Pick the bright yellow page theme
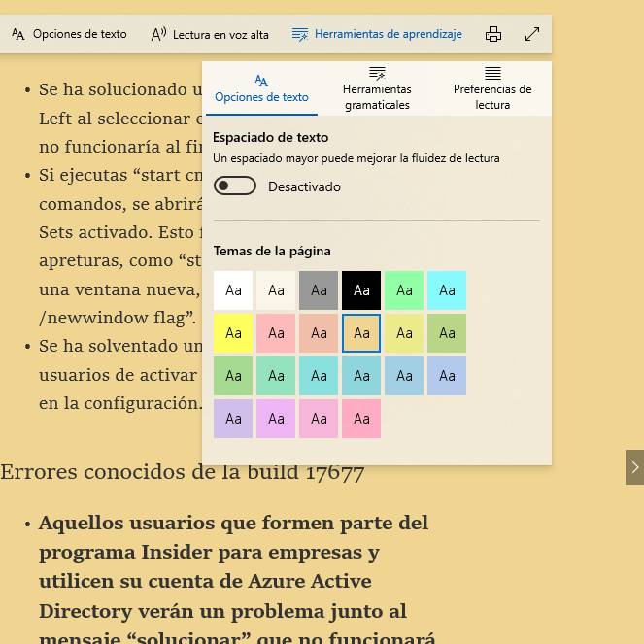644x644 pixels. click(233, 333)
